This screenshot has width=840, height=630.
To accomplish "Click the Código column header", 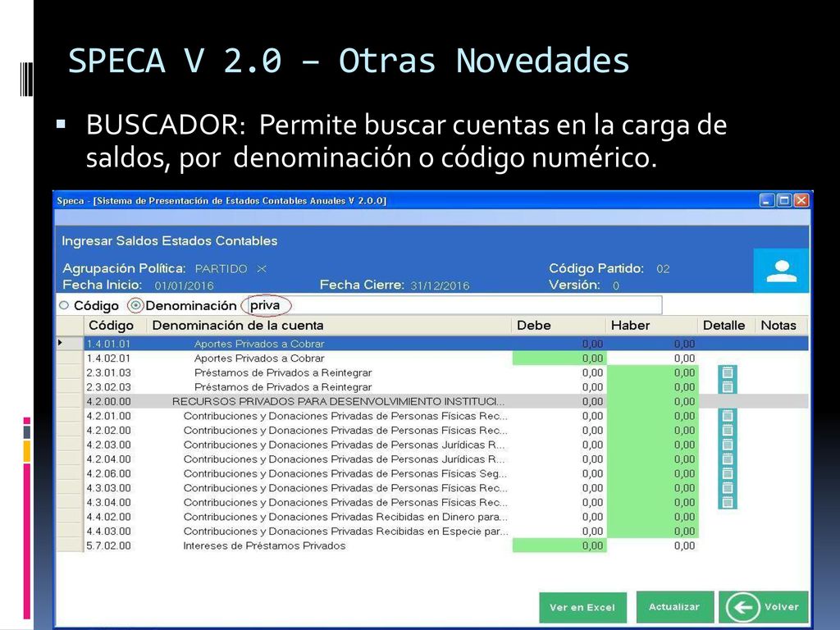I will pos(115,325).
